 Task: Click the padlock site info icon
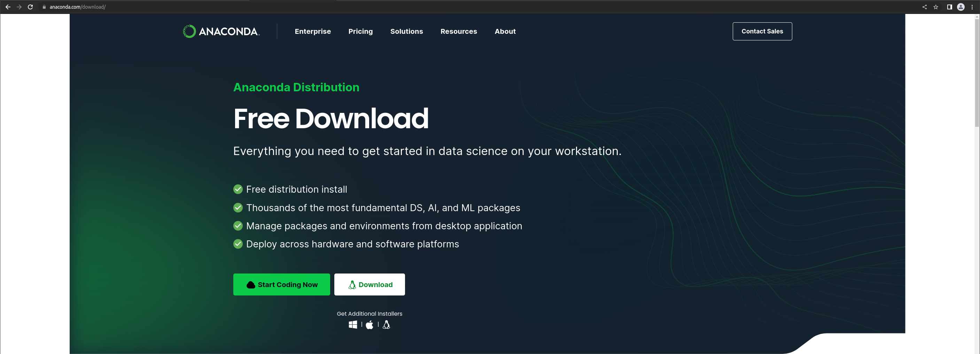pos(44,7)
